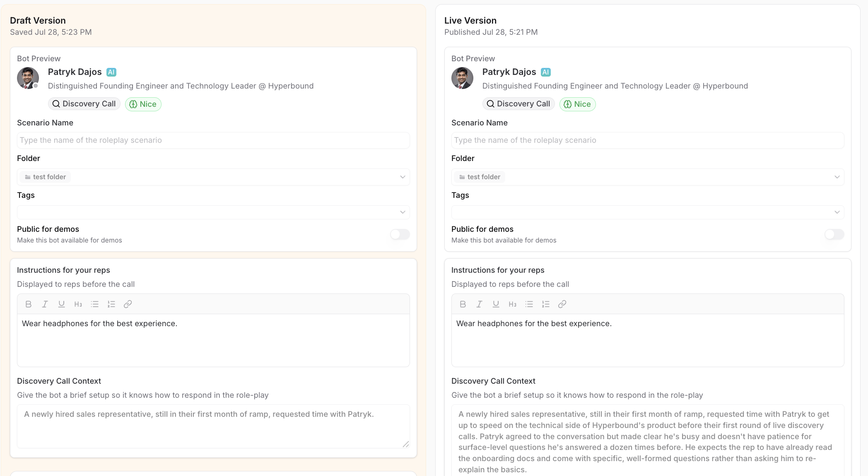Insert a link in Live instructions editor
Image resolution: width=868 pixels, height=476 pixels.
tap(562, 304)
